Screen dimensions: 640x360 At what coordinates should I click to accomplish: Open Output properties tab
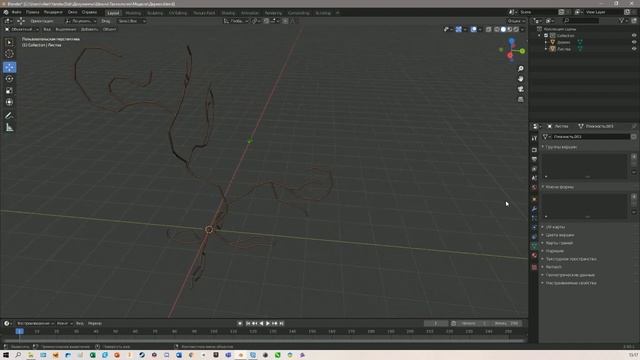[x=534, y=160]
